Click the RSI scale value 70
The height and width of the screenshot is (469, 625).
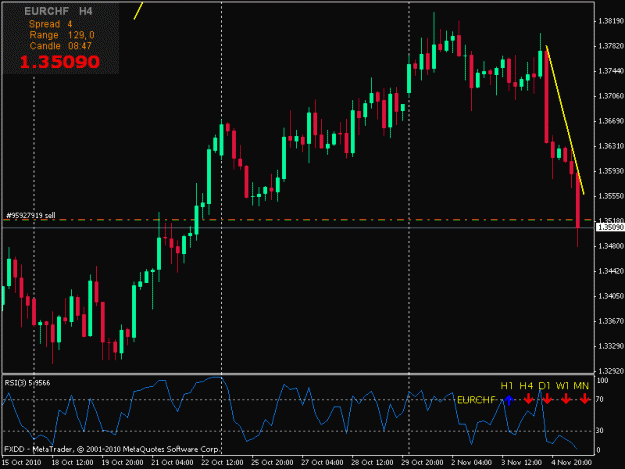599,399
